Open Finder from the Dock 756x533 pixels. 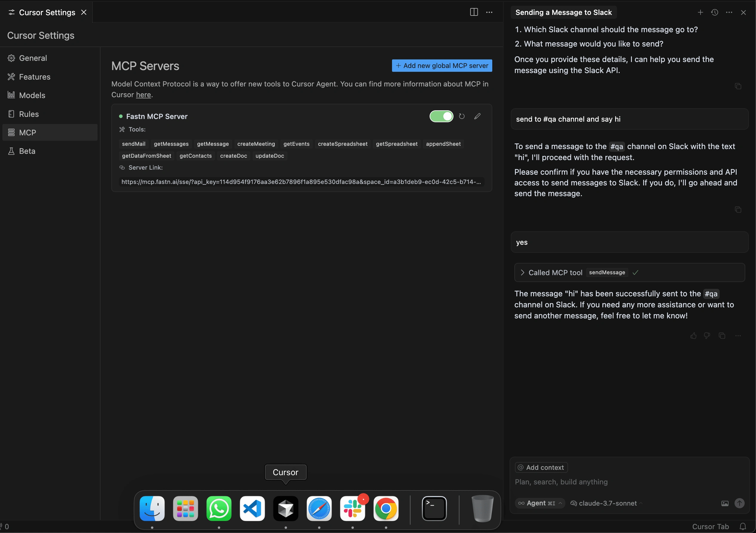(152, 508)
